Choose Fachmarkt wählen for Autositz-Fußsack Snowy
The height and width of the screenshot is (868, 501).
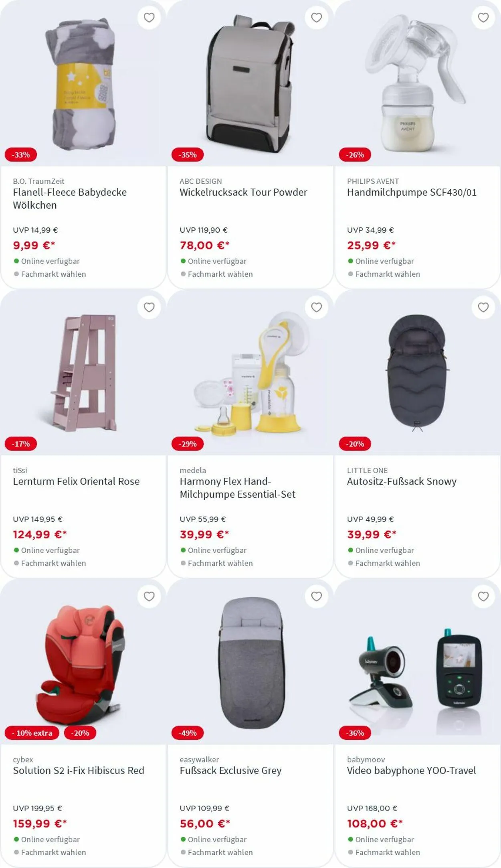click(x=388, y=563)
